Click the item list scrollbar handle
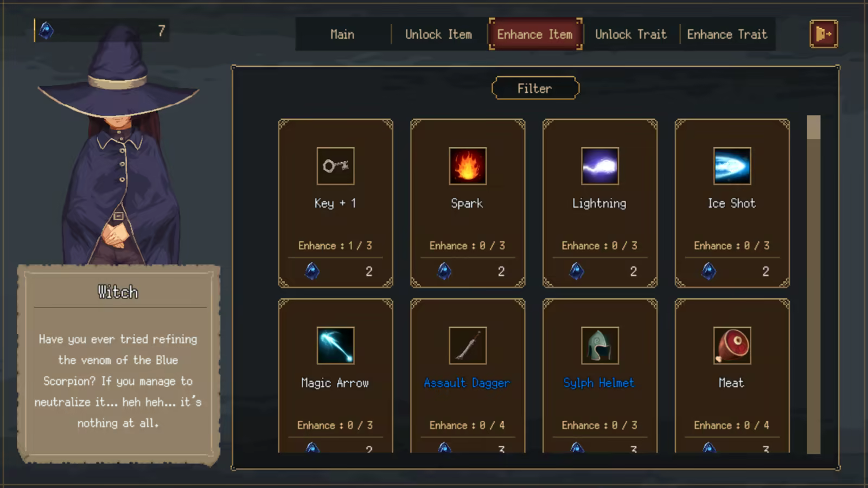Image resolution: width=868 pixels, height=488 pixels. click(x=813, y=127)
